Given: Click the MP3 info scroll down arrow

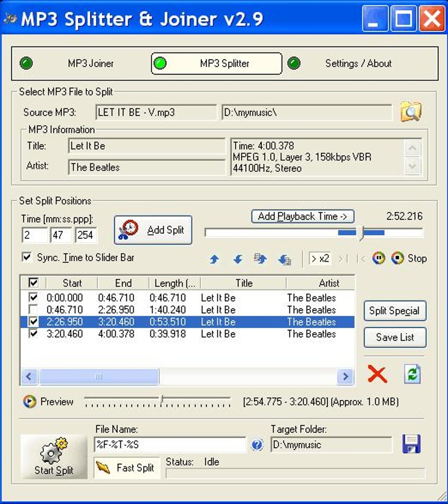Looking at the screenshot, I should pos(413,166).
